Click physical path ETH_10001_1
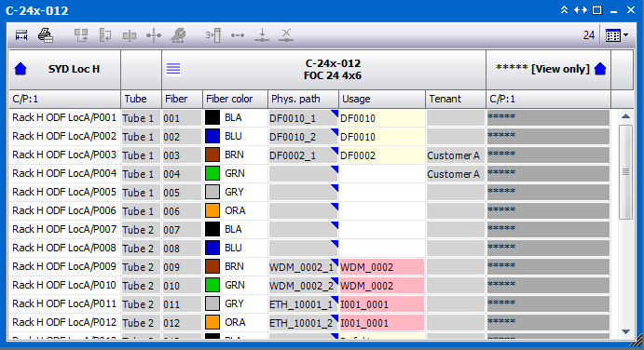 coord(303,304)
